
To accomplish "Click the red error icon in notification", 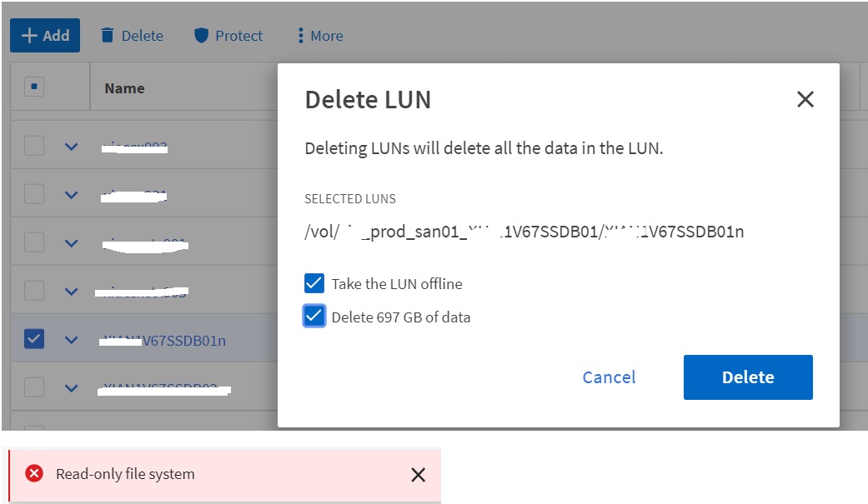I will (x=34, y=474).
